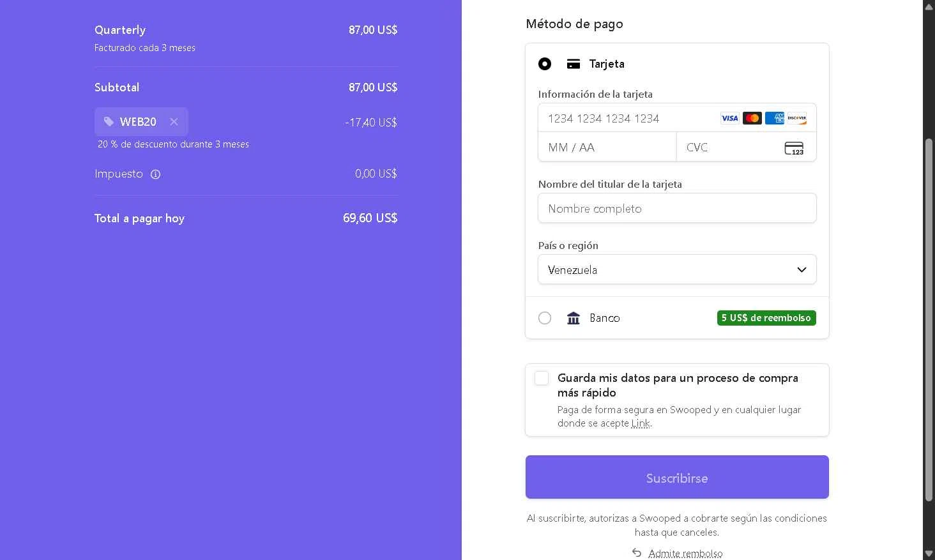The height and width of the screenshot is (560, 935).
Task: Click the page vertical scrollbar thumb
Action: [x=929, y=319]
